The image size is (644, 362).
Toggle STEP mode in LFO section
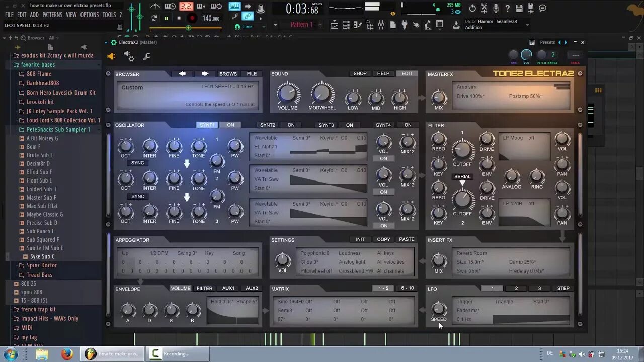563,288
